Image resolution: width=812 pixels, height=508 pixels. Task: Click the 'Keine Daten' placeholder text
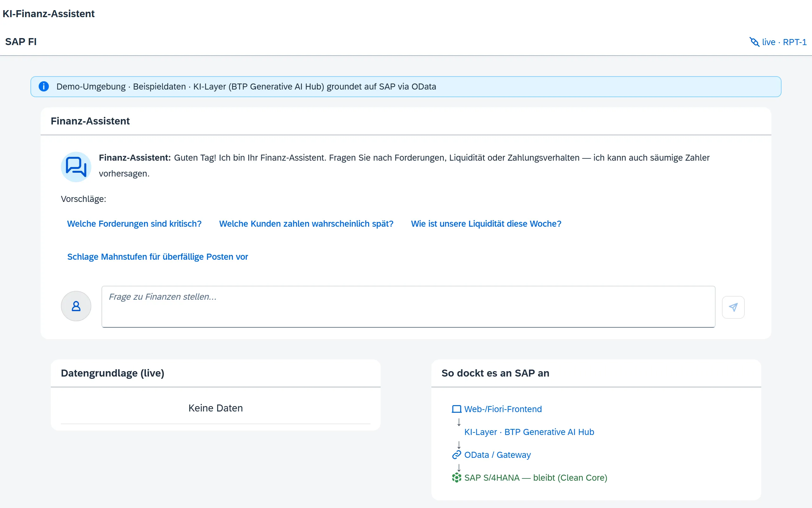[x=215, y=408]
